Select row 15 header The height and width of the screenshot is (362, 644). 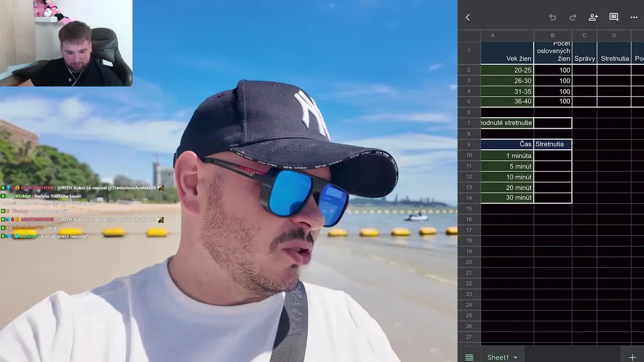tap(469, 208)
